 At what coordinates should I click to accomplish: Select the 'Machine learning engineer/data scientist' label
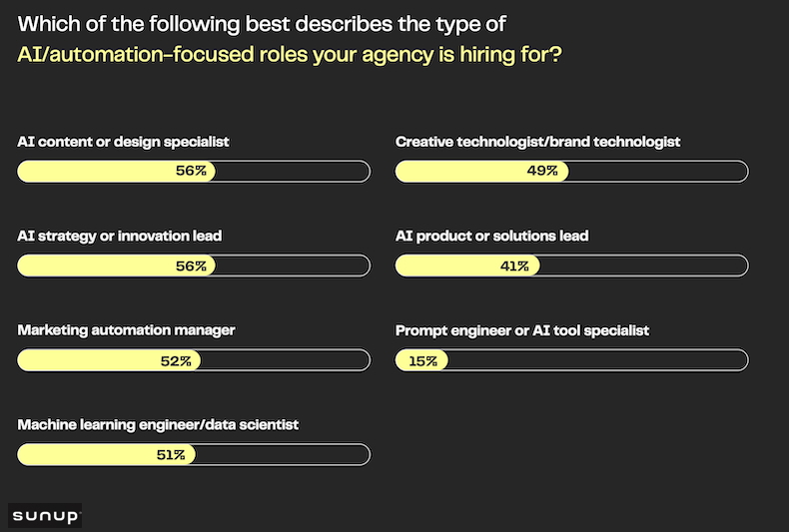point(158,425)
